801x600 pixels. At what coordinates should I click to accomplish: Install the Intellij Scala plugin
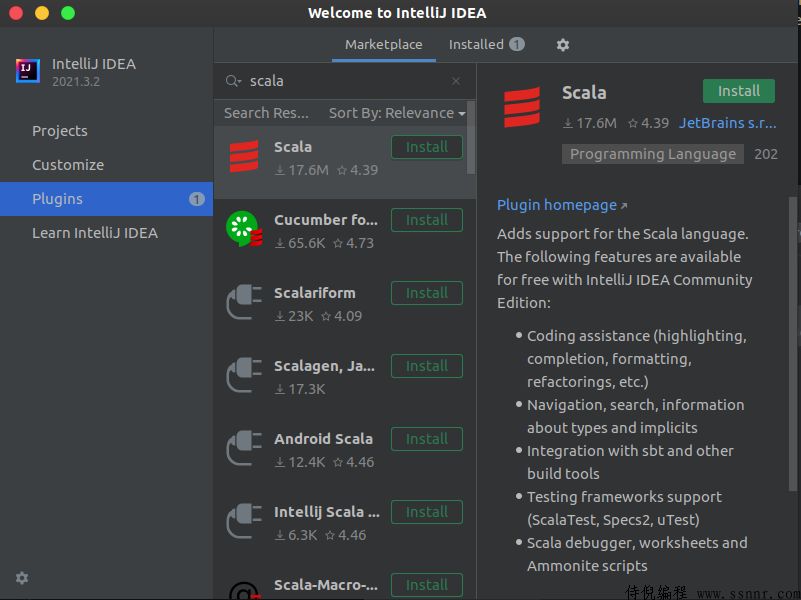(427, 512)
